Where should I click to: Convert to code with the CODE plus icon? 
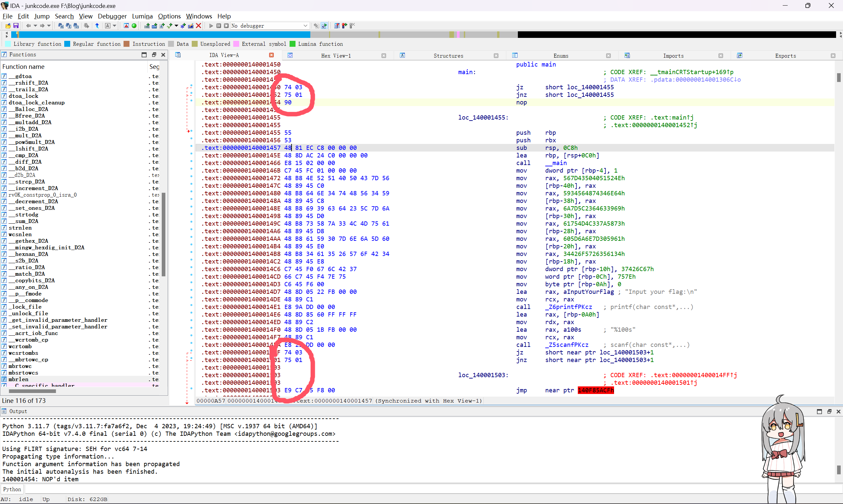[x=147, y=26]
